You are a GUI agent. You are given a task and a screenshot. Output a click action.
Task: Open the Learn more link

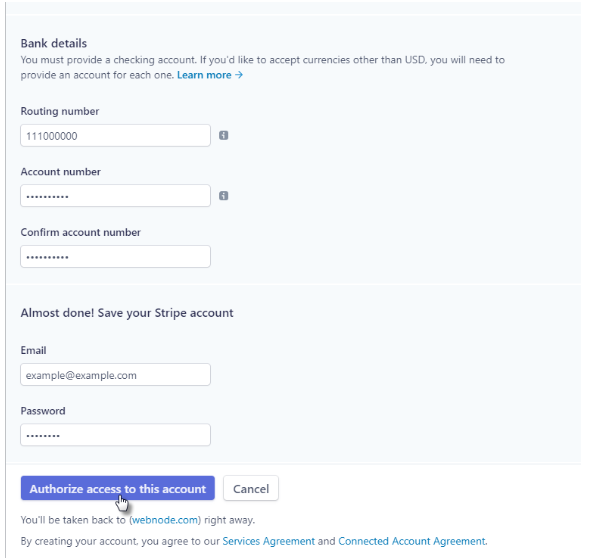(x=209, y=75)
